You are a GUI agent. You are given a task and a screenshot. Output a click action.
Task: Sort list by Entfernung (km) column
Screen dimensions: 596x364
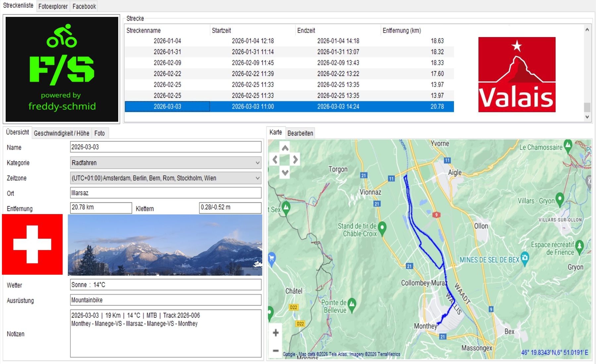point(402,30)
